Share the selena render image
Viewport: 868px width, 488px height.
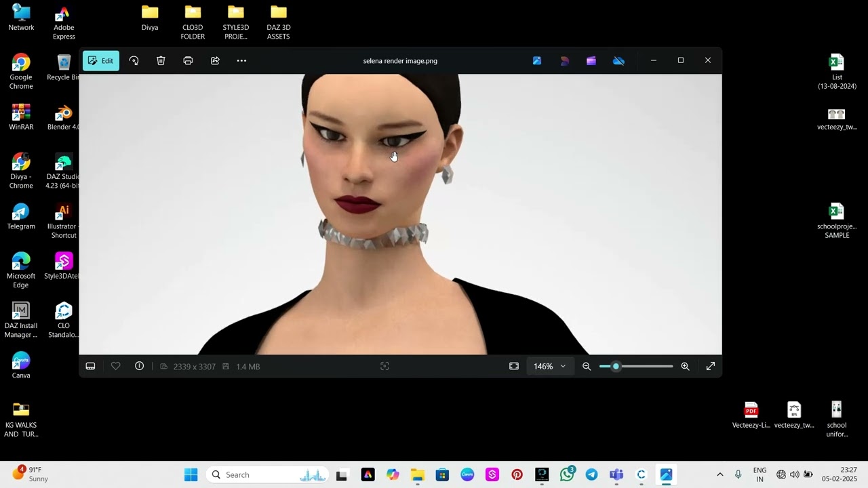coord(215,61)
